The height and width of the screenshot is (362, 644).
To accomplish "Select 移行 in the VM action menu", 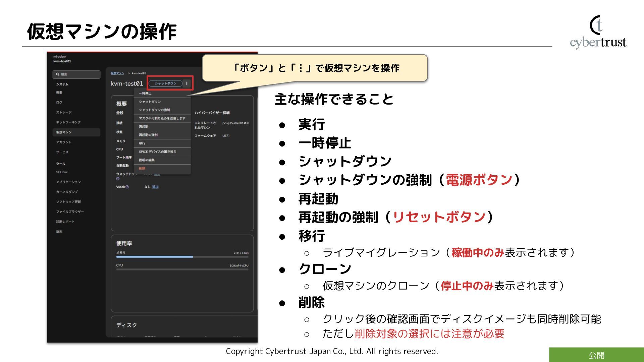I will [142, 143].
